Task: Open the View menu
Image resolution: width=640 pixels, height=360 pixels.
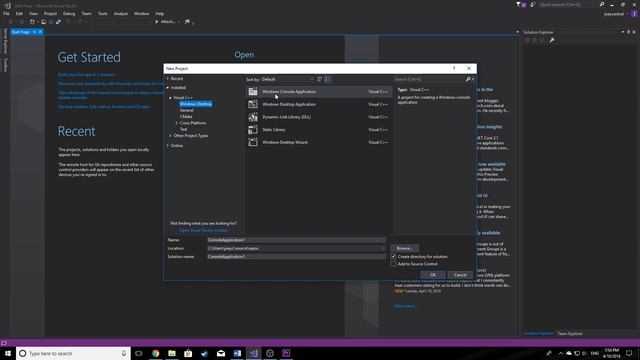Action: point(33,13)
